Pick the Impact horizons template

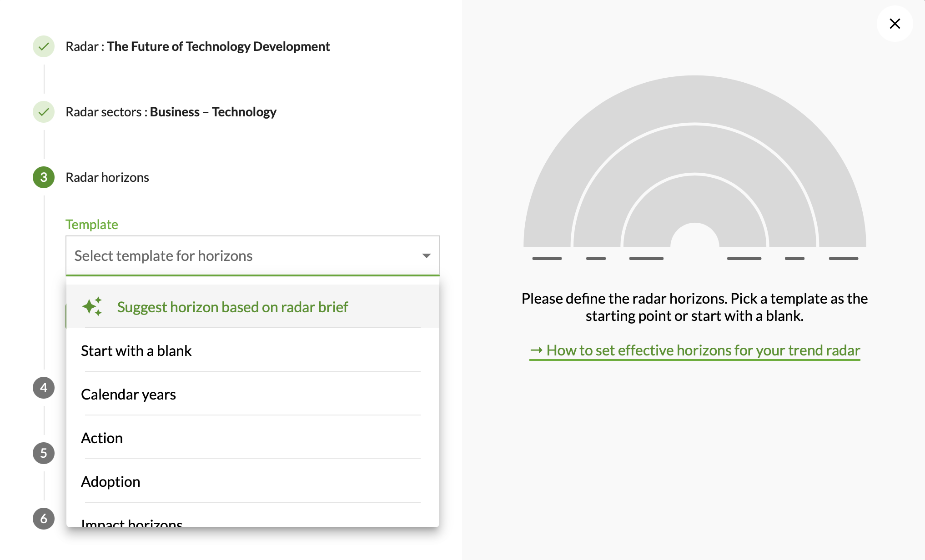(x=132, y=523)
